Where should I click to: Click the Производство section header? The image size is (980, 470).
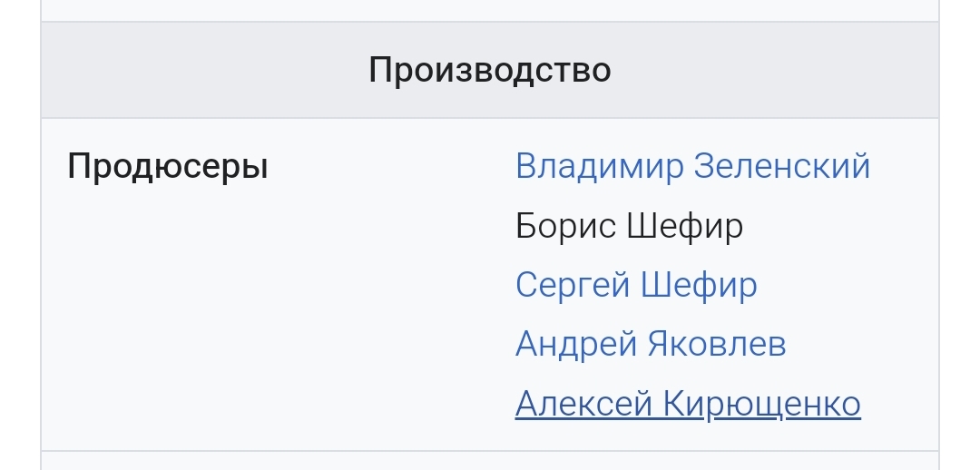click(x=489, y=70)
